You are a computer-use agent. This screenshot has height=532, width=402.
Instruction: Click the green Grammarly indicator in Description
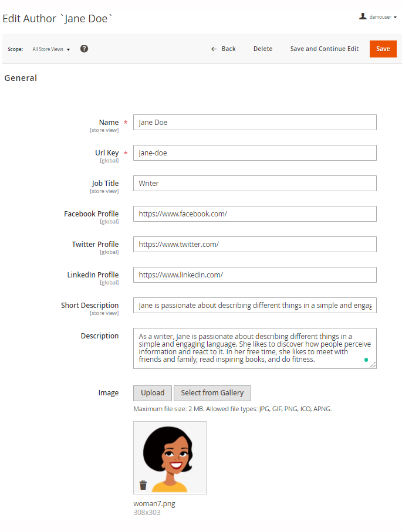point(366,360)
